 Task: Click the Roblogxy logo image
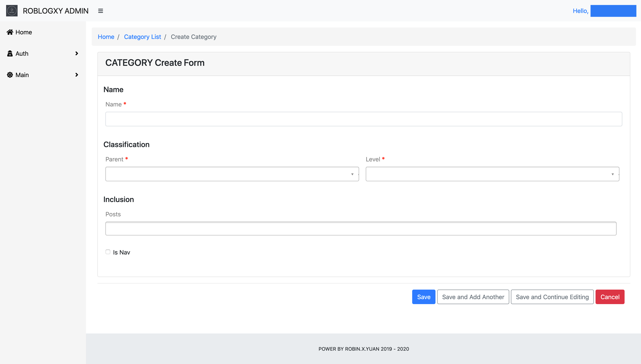point(12,11)
